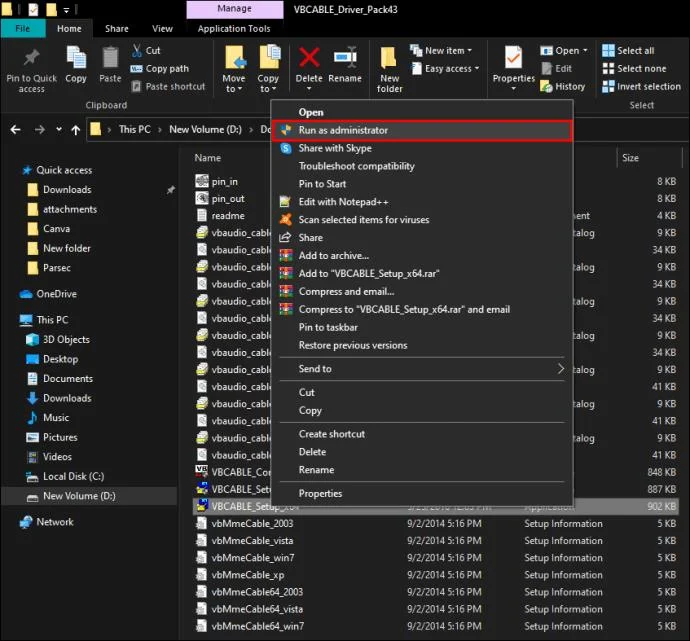Click the virus scan icon in context menu
Screen dimensions: 690x641
(286, 220)
